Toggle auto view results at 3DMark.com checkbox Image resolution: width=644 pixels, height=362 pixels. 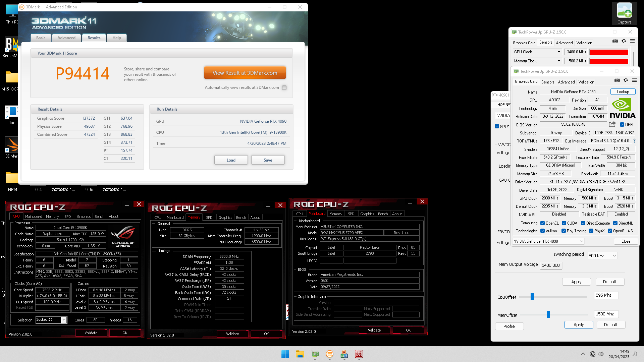(x=284, y=87)
